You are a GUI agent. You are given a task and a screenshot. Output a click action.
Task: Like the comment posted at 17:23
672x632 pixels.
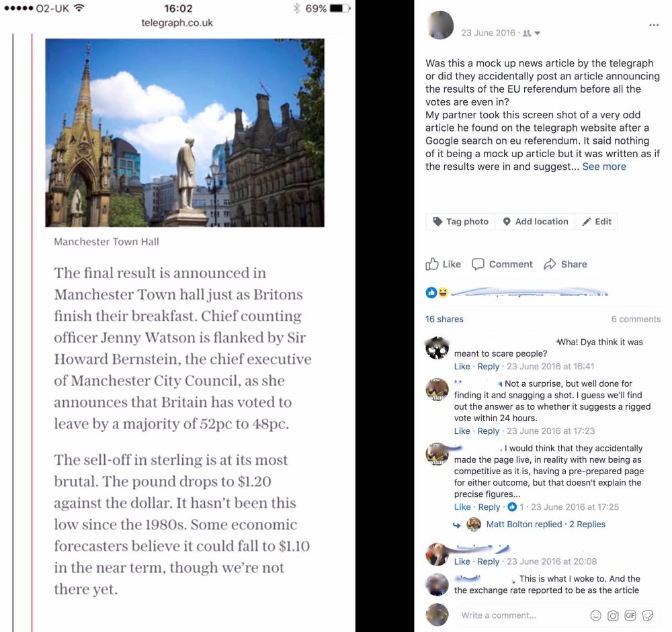coord(462,431)
